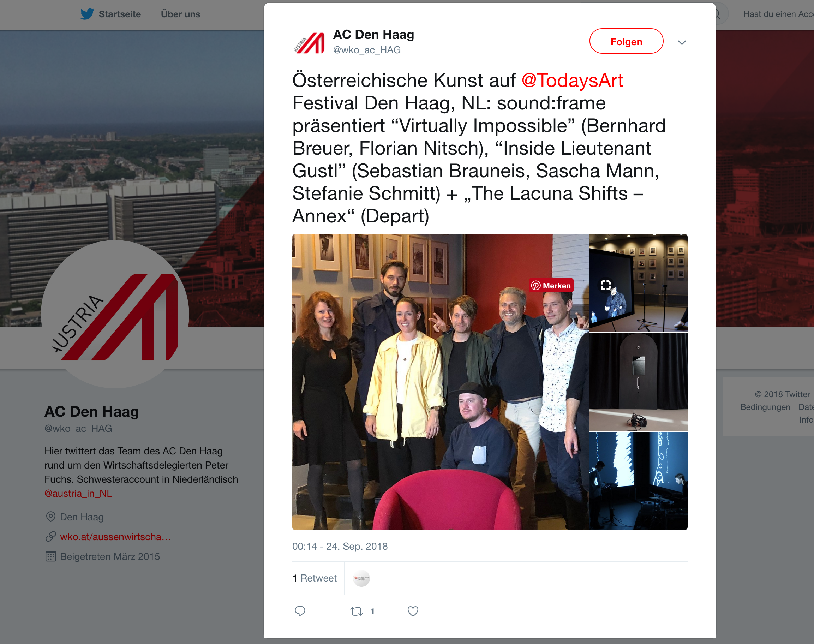814x644 pixels.
Task: View the 1 Retweet list
Action: [315, 578]
